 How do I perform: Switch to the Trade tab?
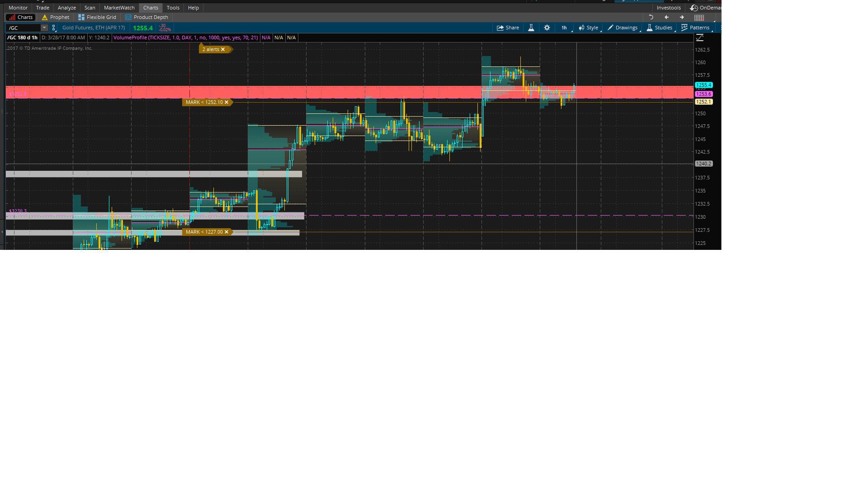(42, 8)
